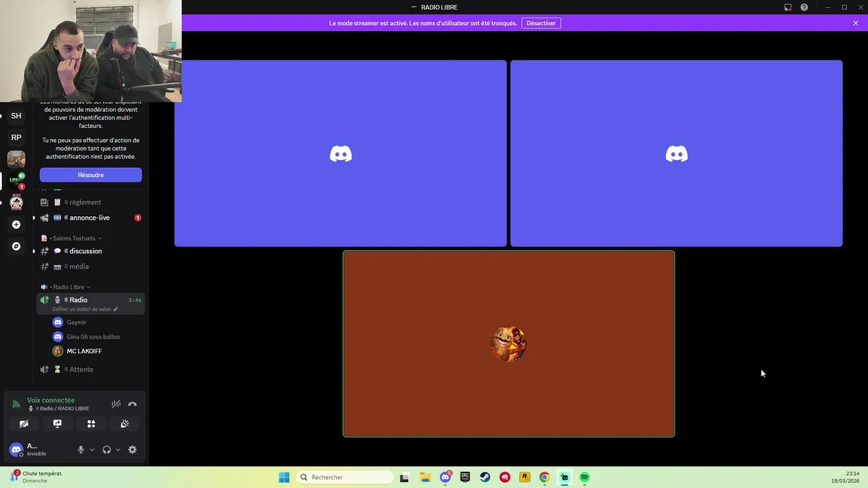The image size is (868, 488).
Task: Open the photo-avatar server in sidebar
Action: pyautogui.click(x=16, y=159)
